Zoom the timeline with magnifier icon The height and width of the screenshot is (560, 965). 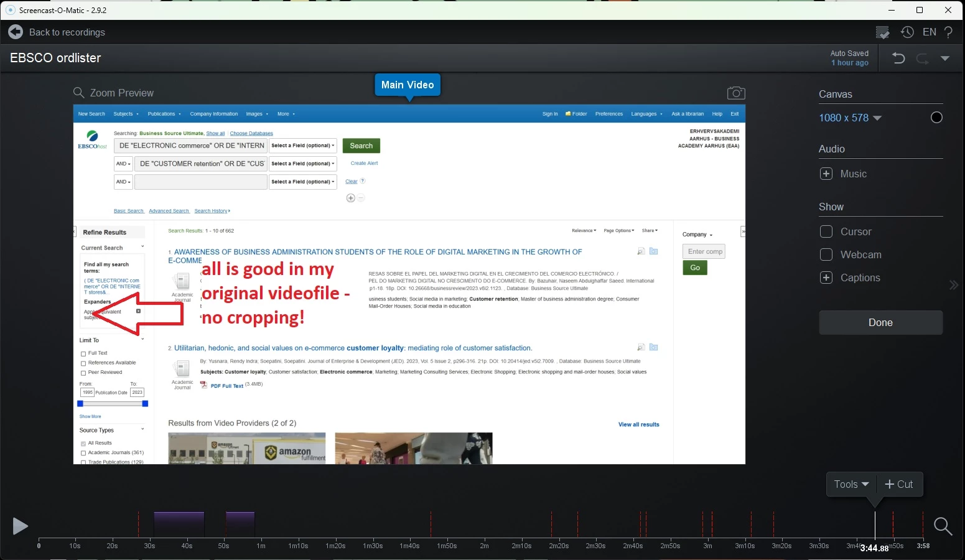(943, 526)
